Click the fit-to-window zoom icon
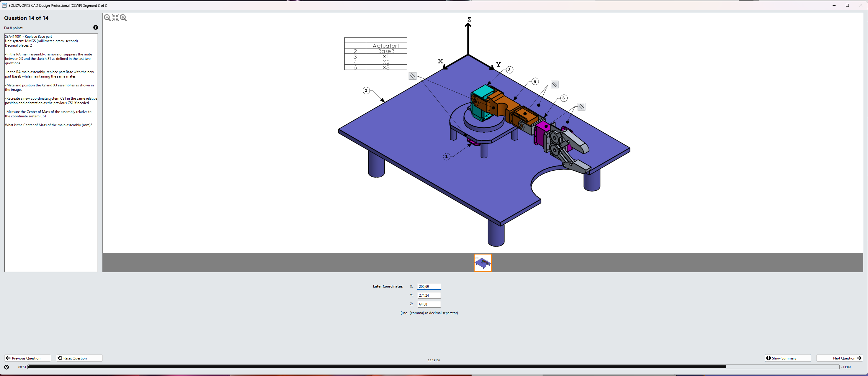 coord(115,18)
